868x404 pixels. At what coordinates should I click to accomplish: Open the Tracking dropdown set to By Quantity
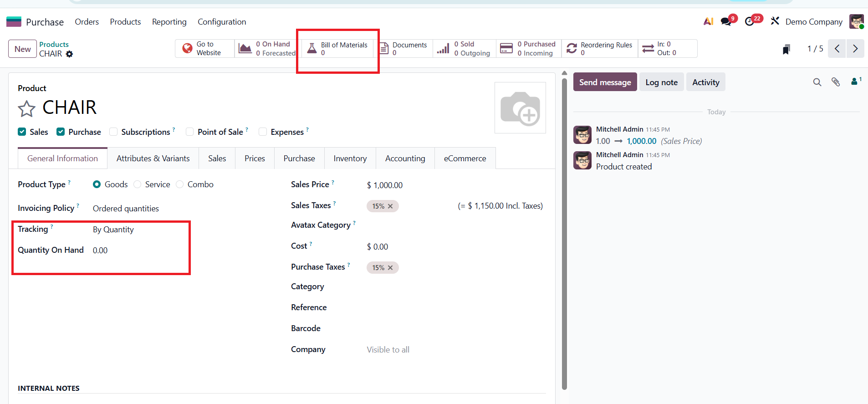pyautogui.click(x=113, y=230)
